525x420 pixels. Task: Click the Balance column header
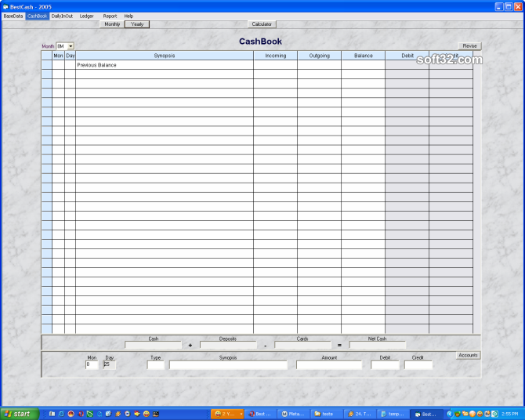tap(364, 56)
